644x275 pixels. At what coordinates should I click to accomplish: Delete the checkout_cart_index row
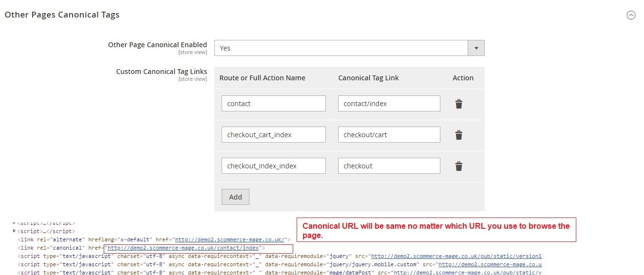tap(458, 135)
